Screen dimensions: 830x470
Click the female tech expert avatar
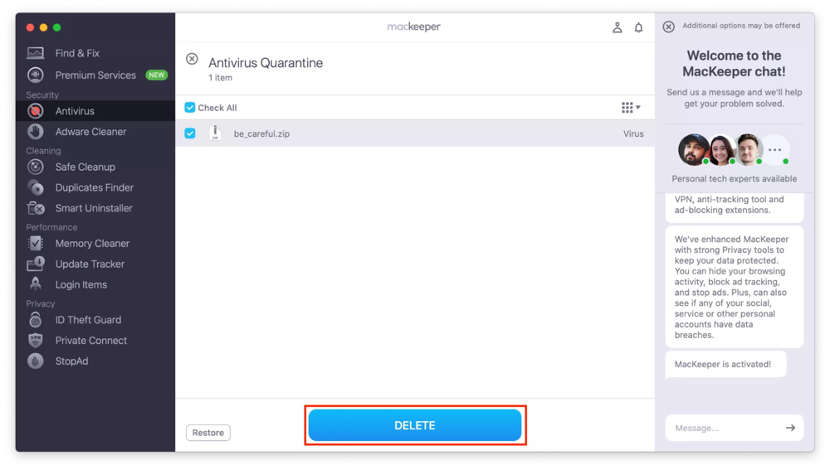pos(720,150)
